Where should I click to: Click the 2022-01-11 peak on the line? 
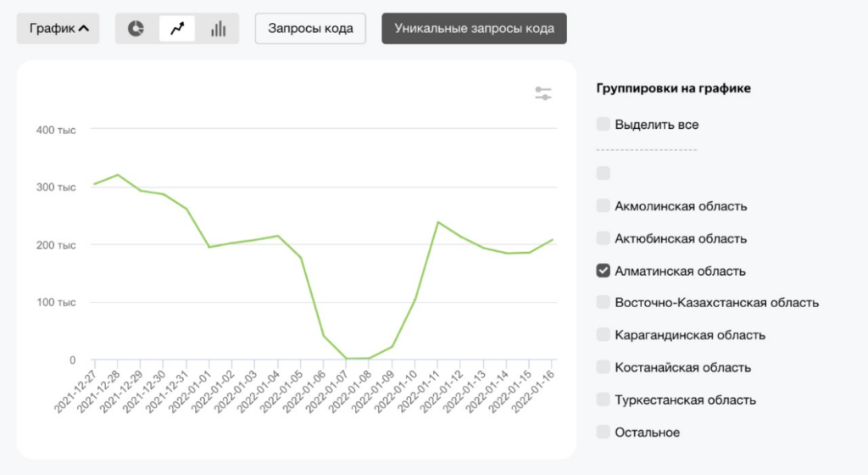pos(438,222)
